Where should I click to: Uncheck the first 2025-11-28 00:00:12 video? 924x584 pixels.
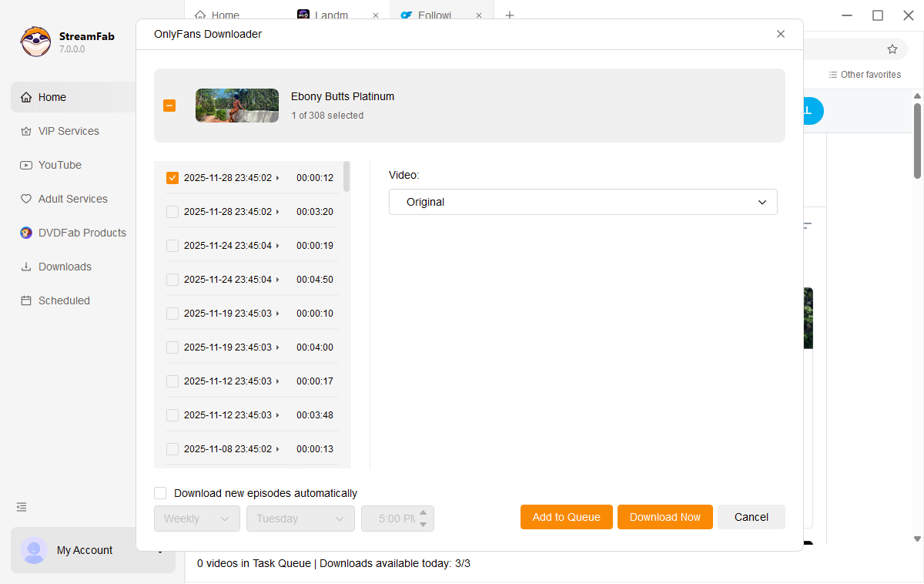[x=172, y=178]
